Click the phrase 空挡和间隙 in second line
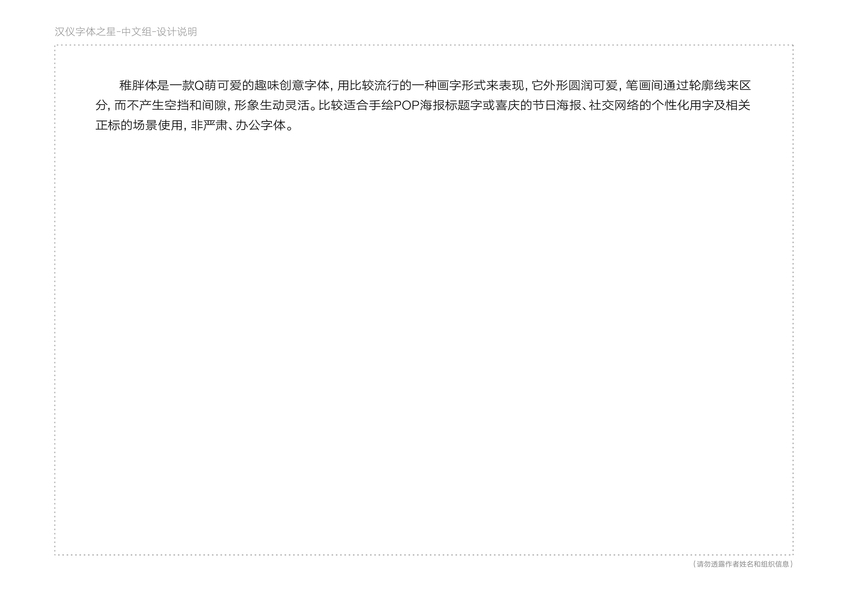 tap(196, 106)
